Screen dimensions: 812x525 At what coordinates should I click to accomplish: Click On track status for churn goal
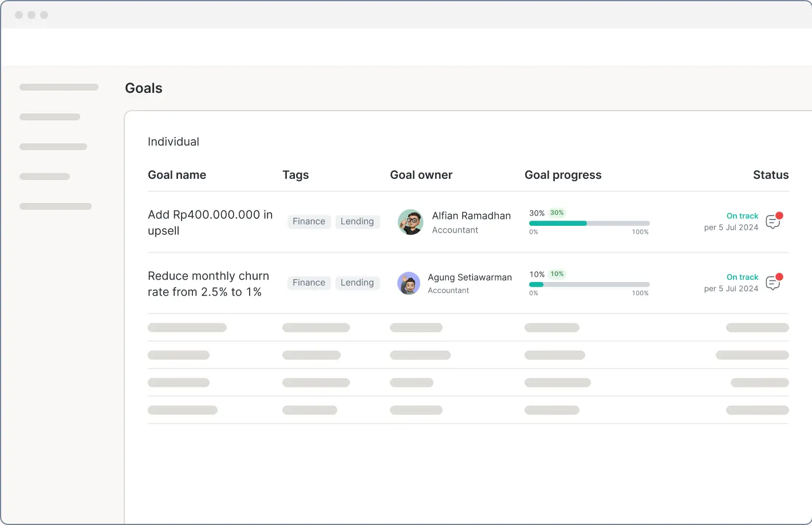coord(742,277)
